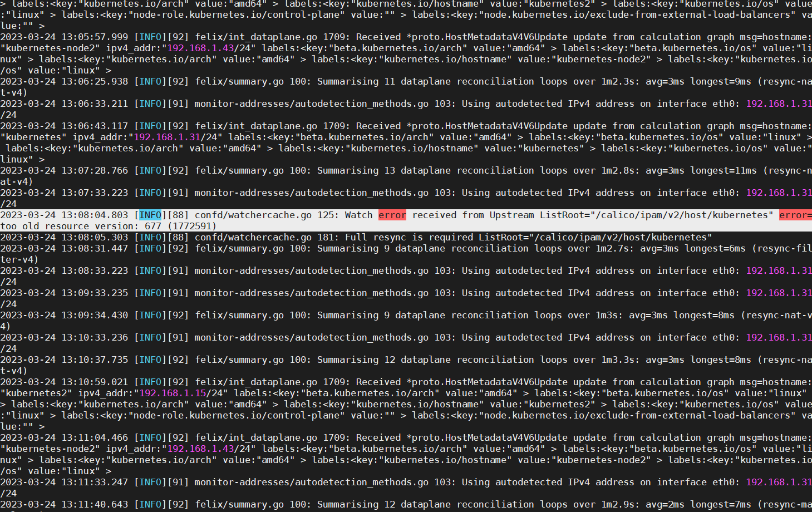Click the HostMetadataV4V6Update text
The width and height of the screenshot is (812, 512).
click(508, 37)
